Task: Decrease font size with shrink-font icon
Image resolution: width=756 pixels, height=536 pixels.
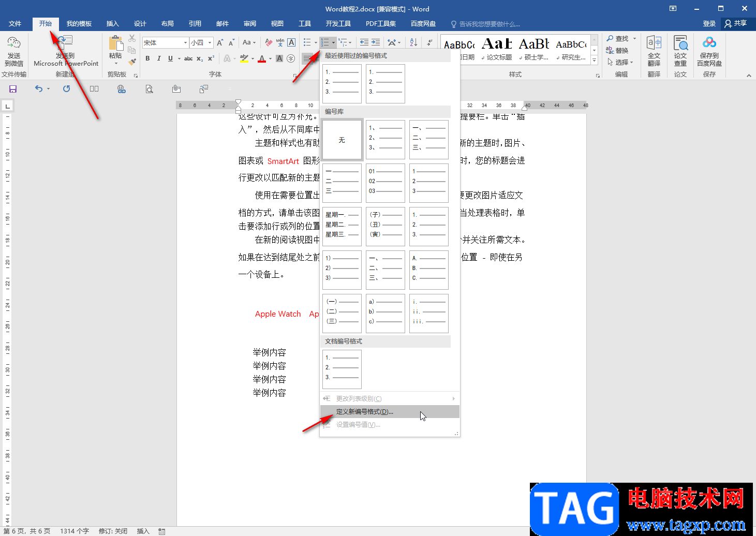Action: 231,42
